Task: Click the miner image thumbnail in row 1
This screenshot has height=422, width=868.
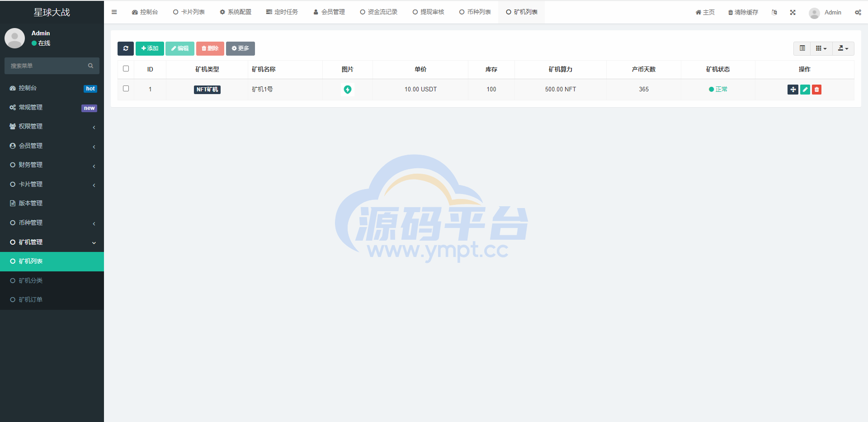Action: click(348, 90)
